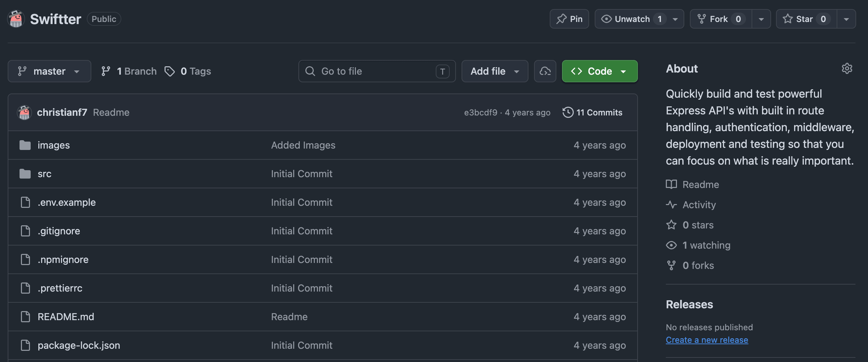Open the .env.example file
This screenshot has width=868, height=362.
point(67,202)
